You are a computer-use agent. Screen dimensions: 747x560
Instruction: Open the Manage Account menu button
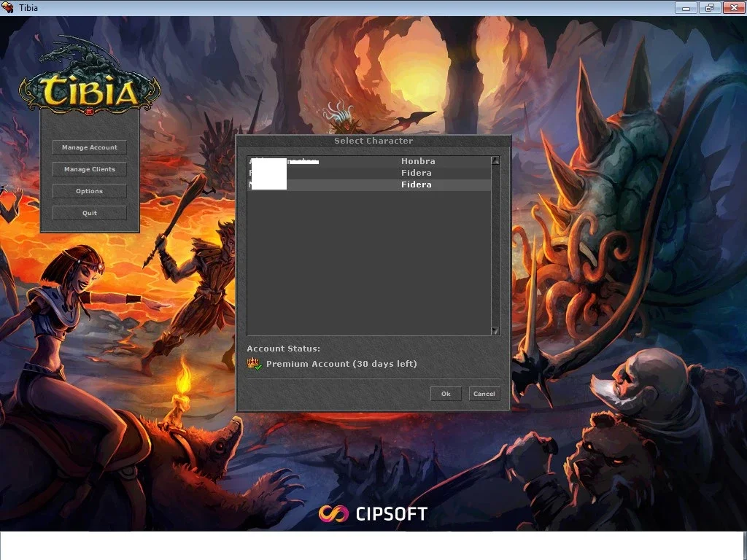pos(90,147)
